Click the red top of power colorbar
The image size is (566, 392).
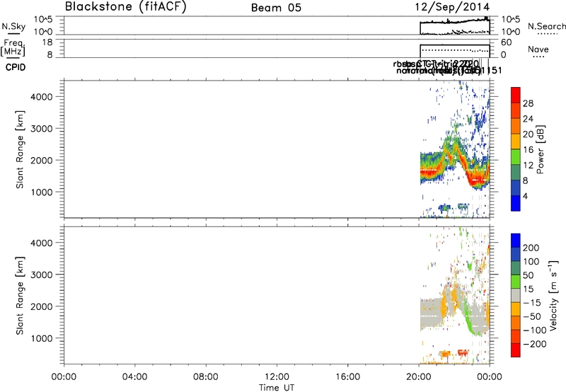pos(516,95)
